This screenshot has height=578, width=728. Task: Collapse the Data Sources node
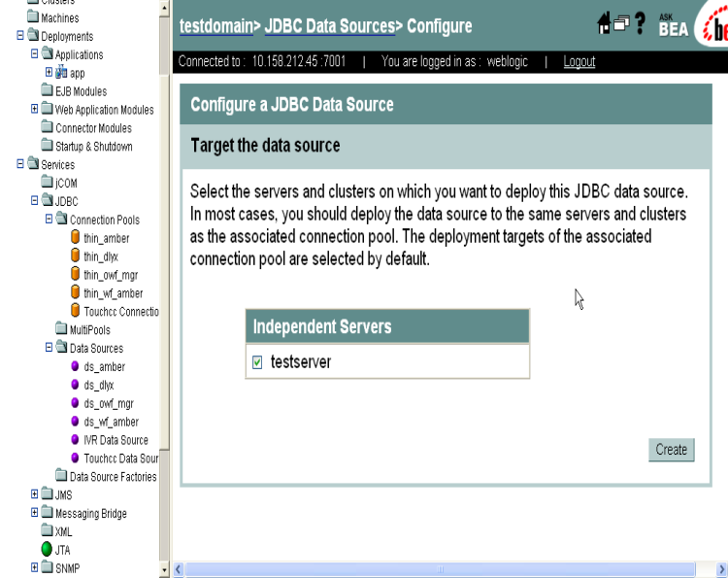[49, 347]
